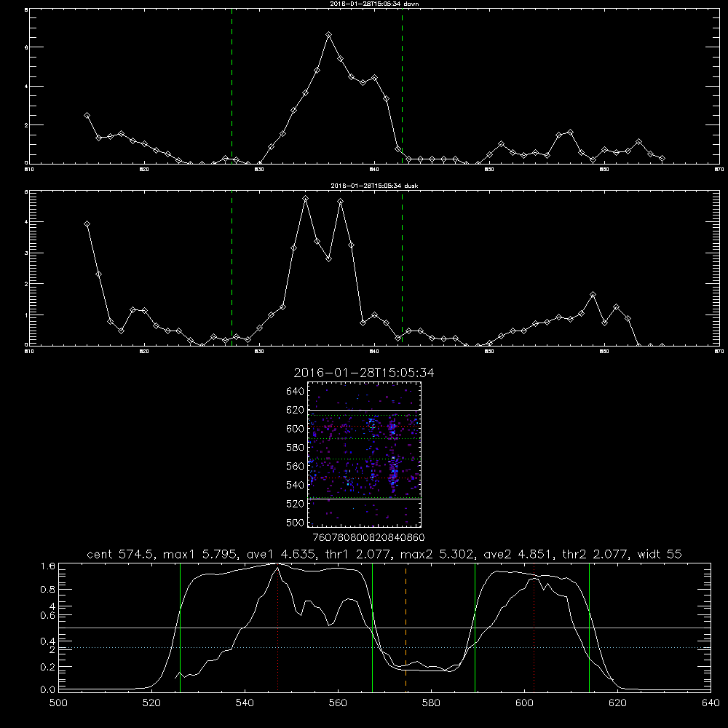Viewport: 728px width, 728px height.
Task: Click the 'ave2 4.851' value in stats line
Action: click(518, 554)
